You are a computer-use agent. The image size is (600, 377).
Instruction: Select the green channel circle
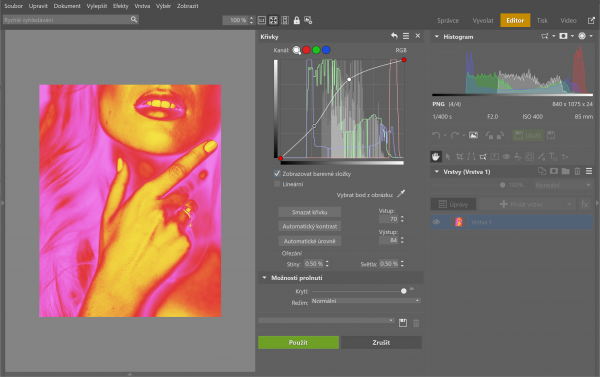click(x=316, y=50)
